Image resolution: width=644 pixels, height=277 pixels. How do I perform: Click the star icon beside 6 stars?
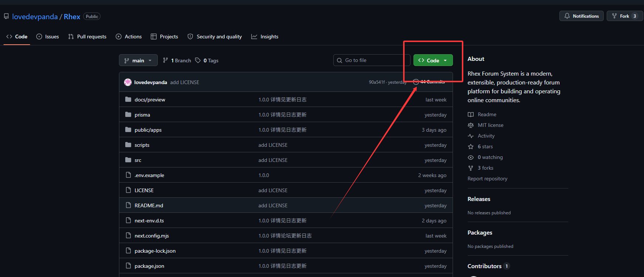tap(470, 147)
